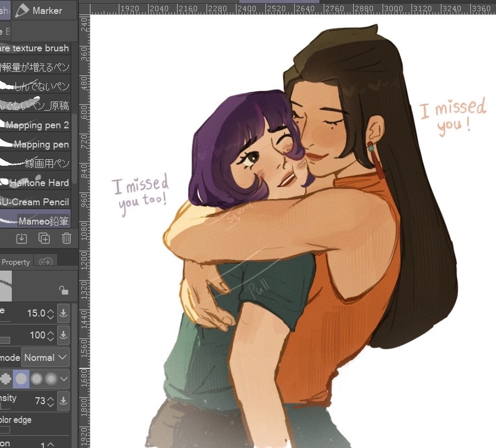Select the medium anti-aliasing option
The image size is (496, 448).
click(x=37, y=379)
